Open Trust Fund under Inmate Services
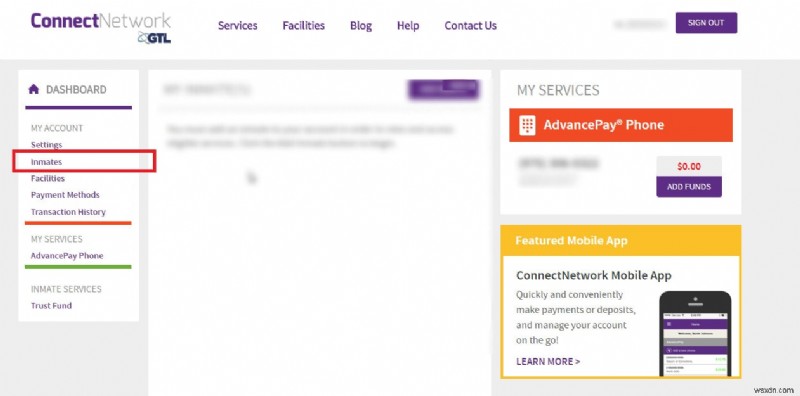The image size is (800, 396). tap(51, 306)
